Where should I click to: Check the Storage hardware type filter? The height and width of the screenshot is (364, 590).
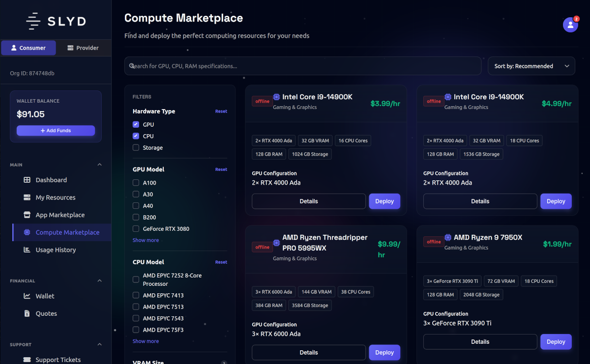tap(136, 147)
